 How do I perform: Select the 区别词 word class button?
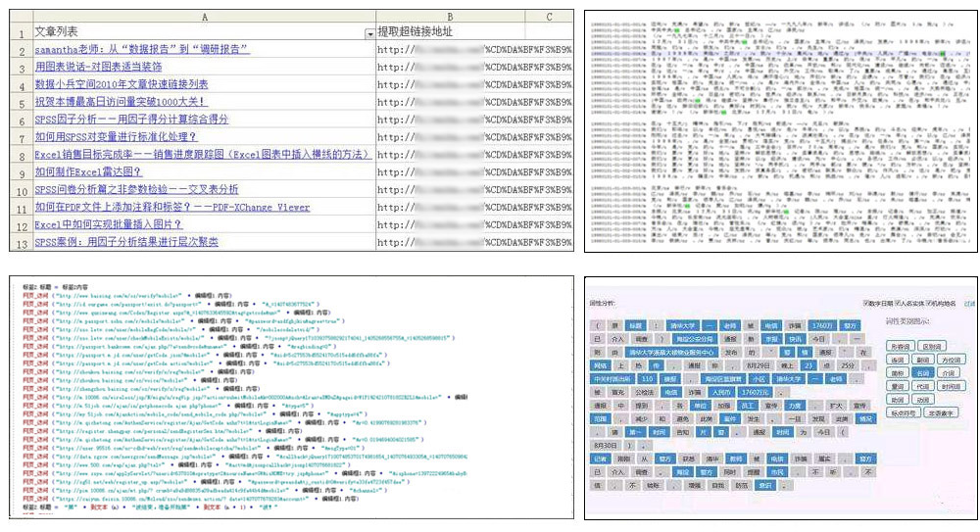[x=932, y=346]
